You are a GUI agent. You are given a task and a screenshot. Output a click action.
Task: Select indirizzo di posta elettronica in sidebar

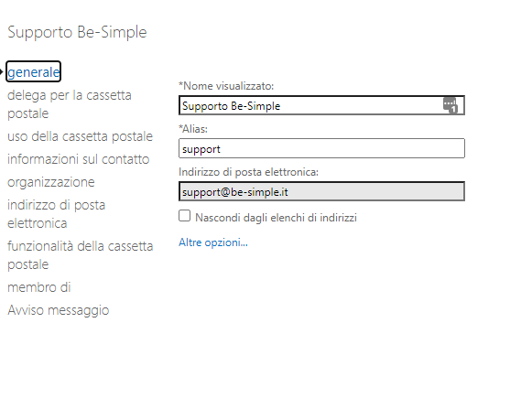(x=57, y=214)
